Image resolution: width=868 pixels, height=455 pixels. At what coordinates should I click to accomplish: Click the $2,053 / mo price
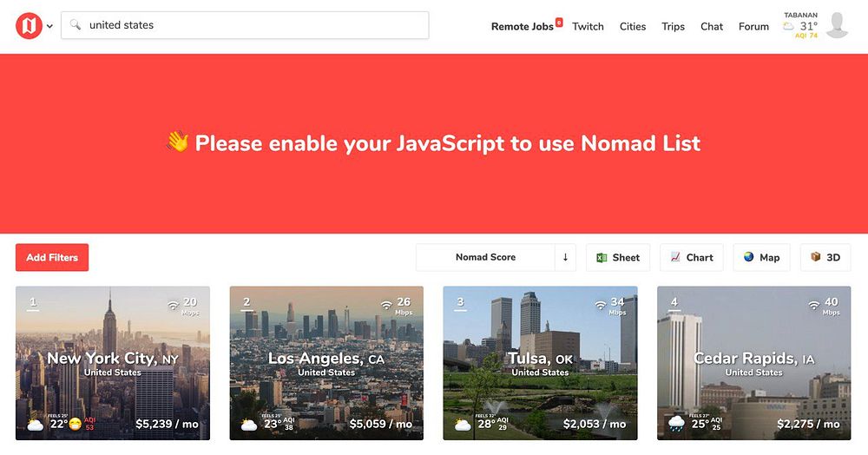click(x=595, y=424)
